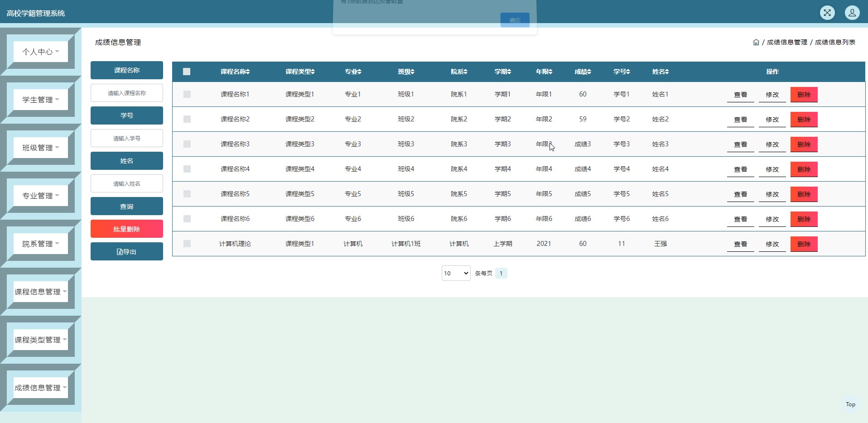Open 课程类型管理 in the sidebar
Viewport: 868px width, 423px height.
coord(40,340)
